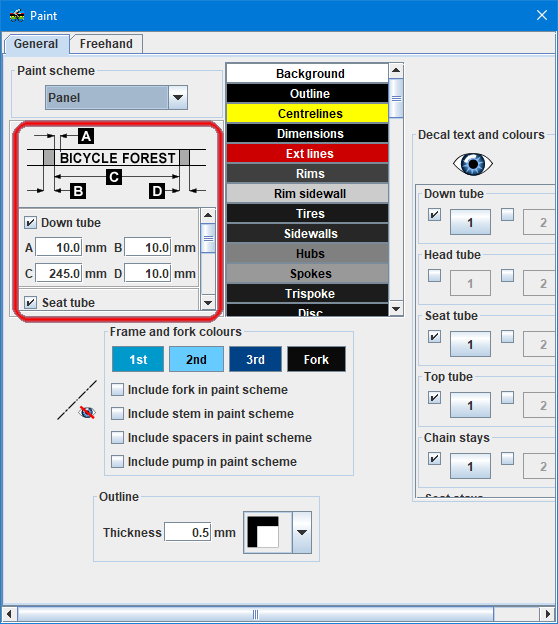Click the Chain stays decal 1 button

pos(470,466)
